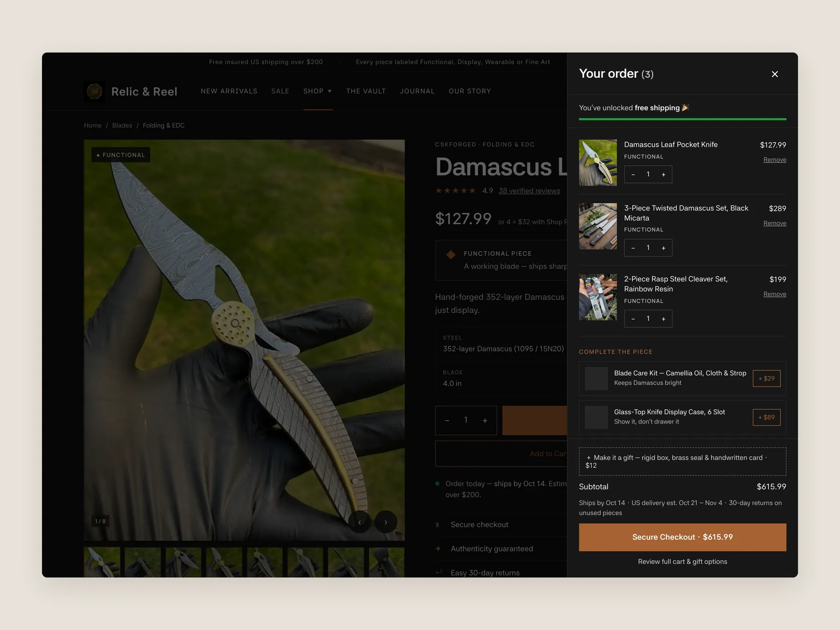Screen dimensions: 840x630
Task: Open the JOURNAL menu item
Action: point(417,91)
